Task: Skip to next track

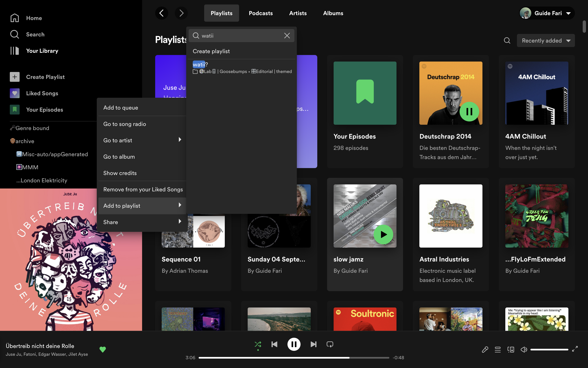Action: click(313, 344)
